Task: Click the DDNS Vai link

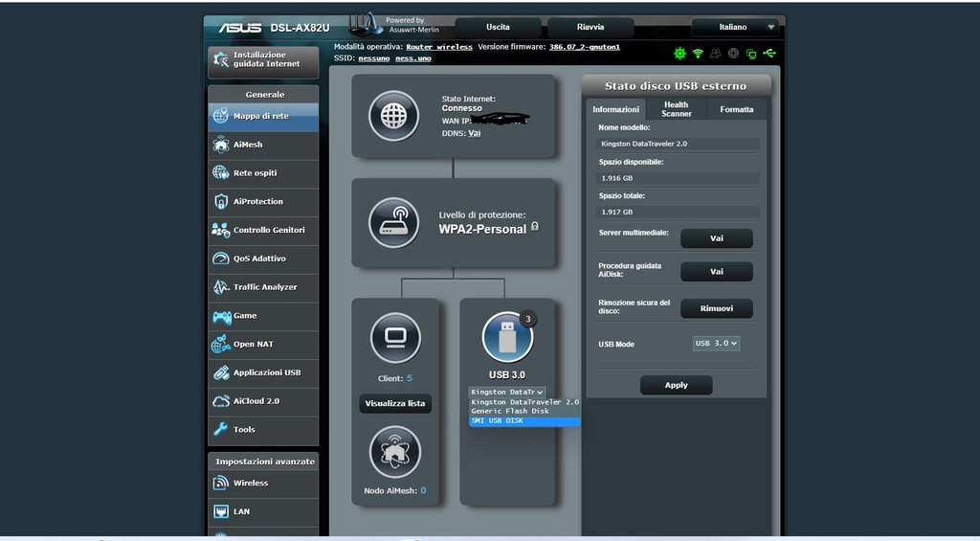Action: coord(475,133)
